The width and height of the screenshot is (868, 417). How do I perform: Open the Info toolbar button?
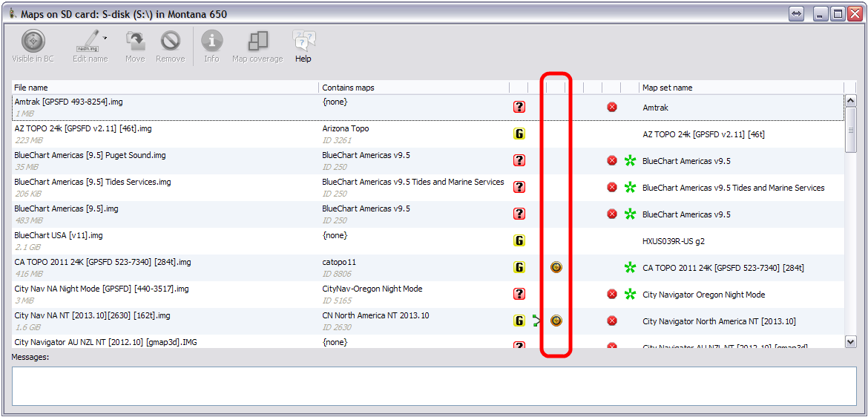(211, 42)
